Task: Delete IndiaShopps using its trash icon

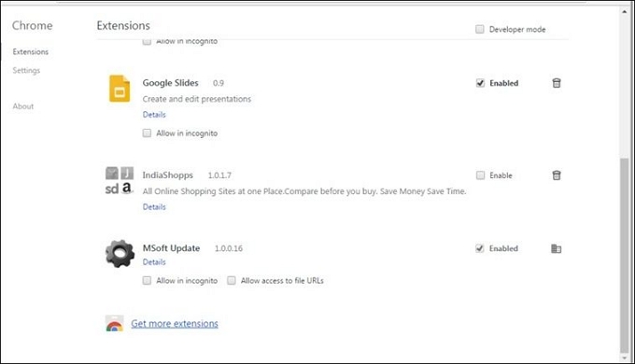Action: pos(557,175)
